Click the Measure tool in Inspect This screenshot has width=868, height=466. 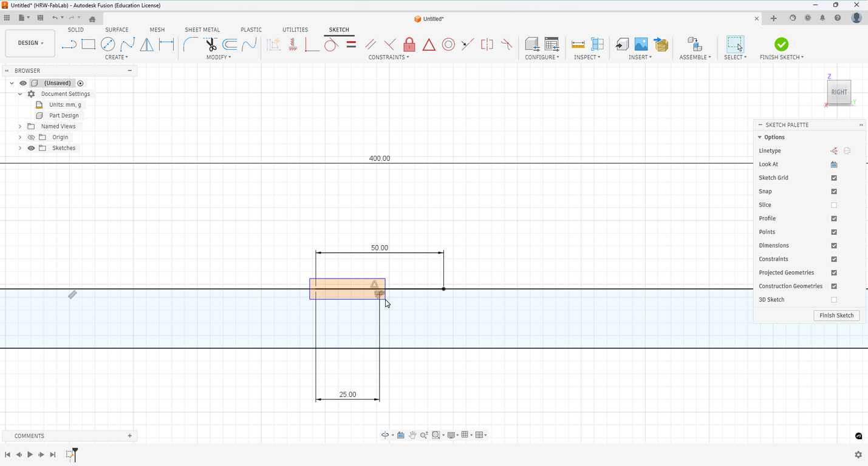pos(578,44)
